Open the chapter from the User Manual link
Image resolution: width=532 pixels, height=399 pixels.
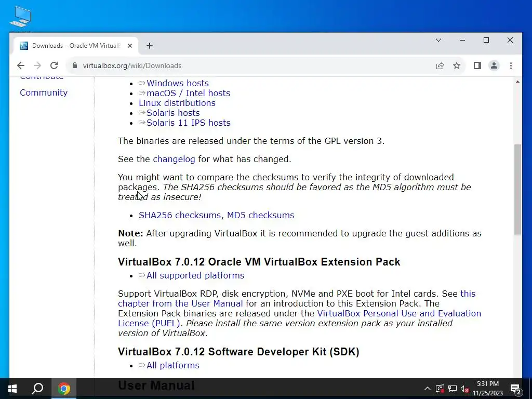[180, 303]
